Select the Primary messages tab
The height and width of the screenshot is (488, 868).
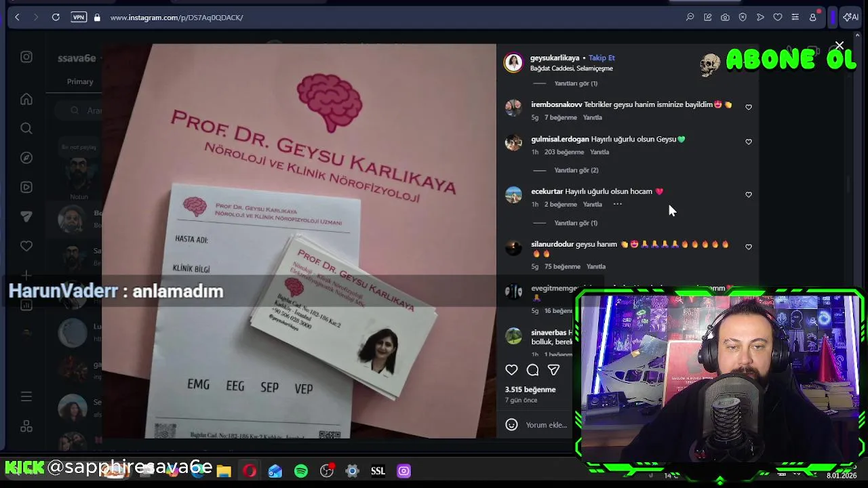tap(80, 81)
